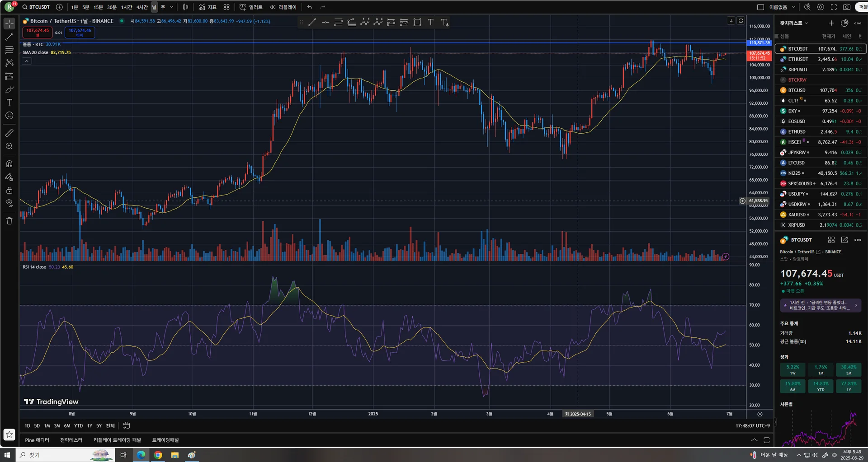868x462 pixels.
Task: Expand the 왓치리스트 watchlist dropdown
Action: click(x=794, y=23)
